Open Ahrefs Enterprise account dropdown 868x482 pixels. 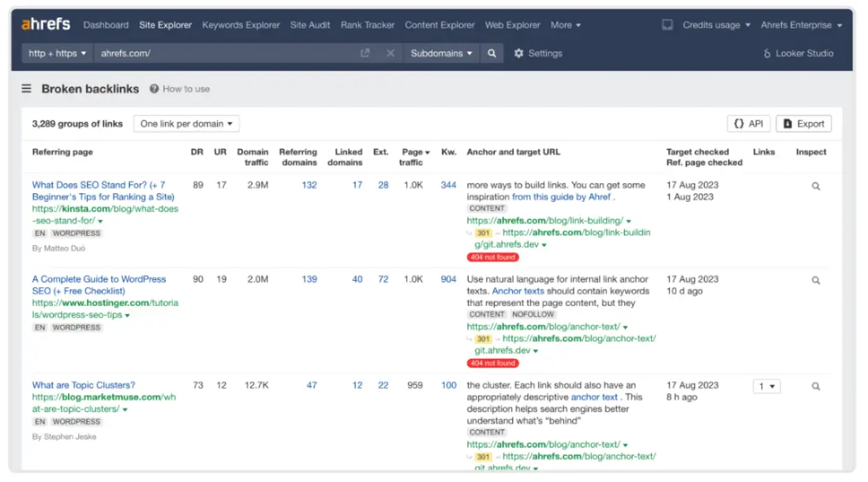(x=801, y=25)
